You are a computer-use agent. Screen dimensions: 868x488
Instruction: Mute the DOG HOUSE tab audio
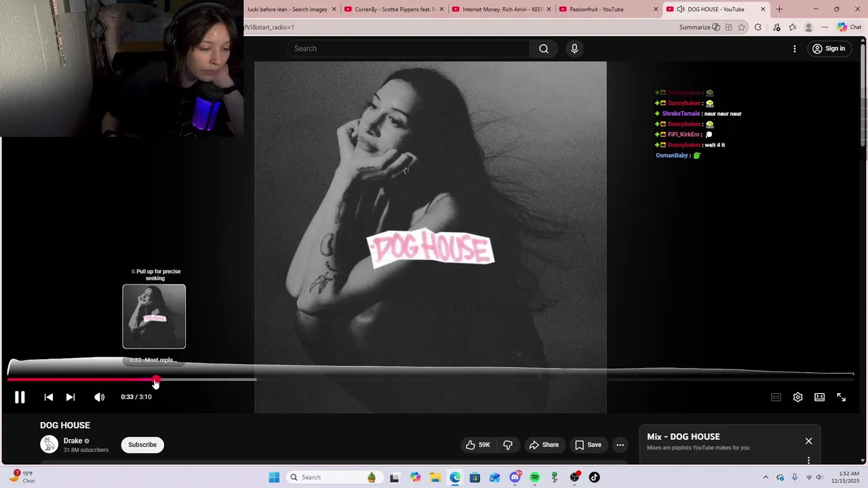click(x=680, y=9)
